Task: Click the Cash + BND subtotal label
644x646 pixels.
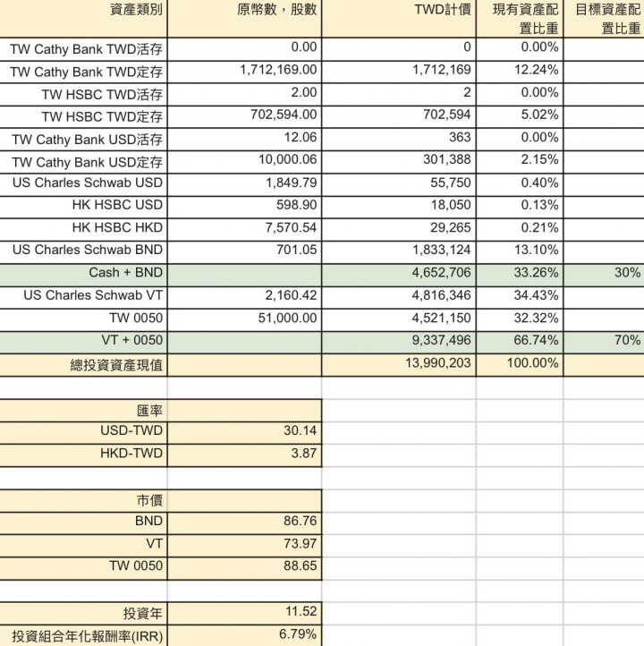Action: pos(125,272)
